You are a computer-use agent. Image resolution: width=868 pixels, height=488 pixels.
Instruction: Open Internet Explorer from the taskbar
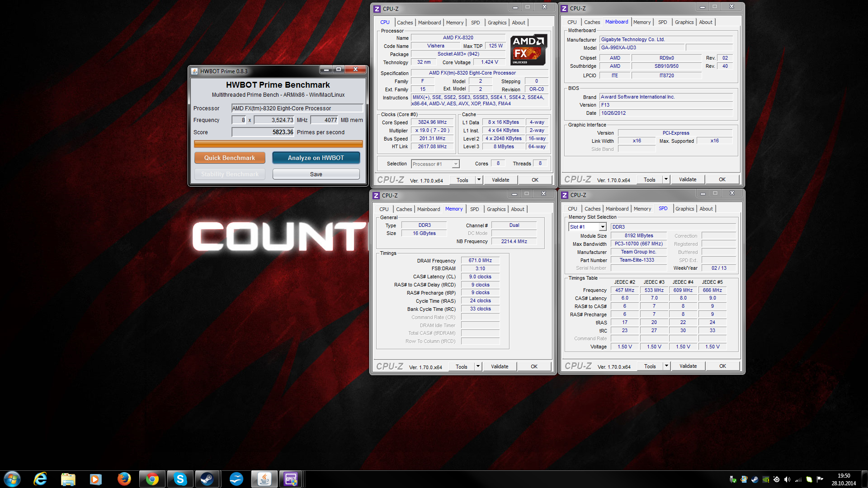[40, 479]
